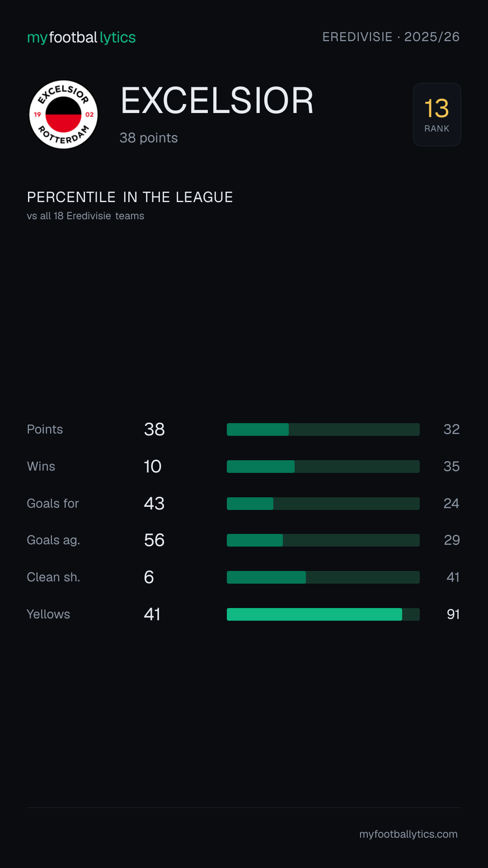
Task: Click the Points stat label
Action: (x=45, y=429)
